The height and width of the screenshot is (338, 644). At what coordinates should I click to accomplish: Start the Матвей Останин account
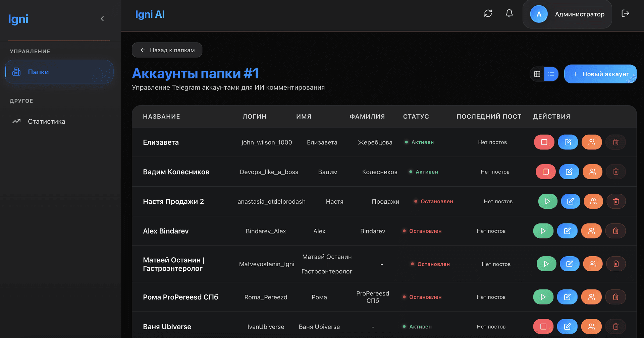pyautogui.click(x=546, y=264)
